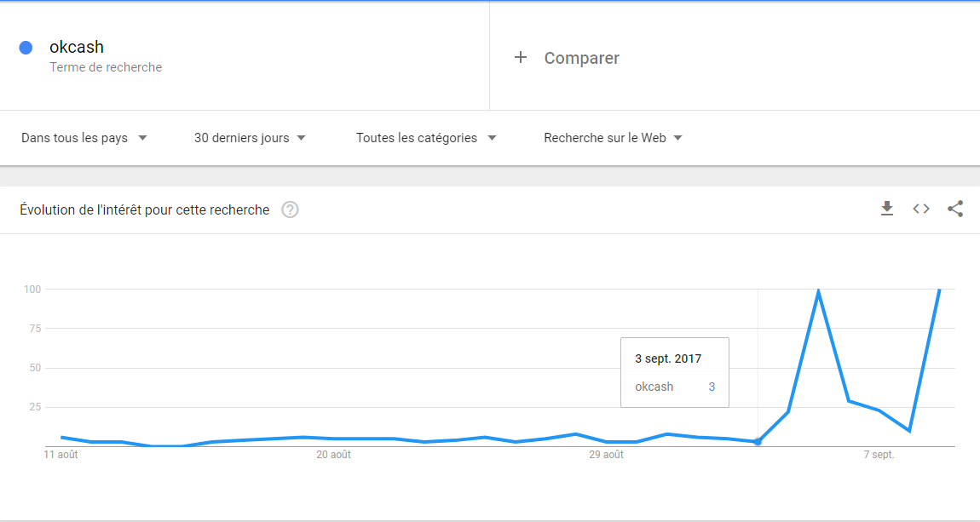Click the blue okcash color dot
This screenshot has width=980, height=522.
pos(26,48)
